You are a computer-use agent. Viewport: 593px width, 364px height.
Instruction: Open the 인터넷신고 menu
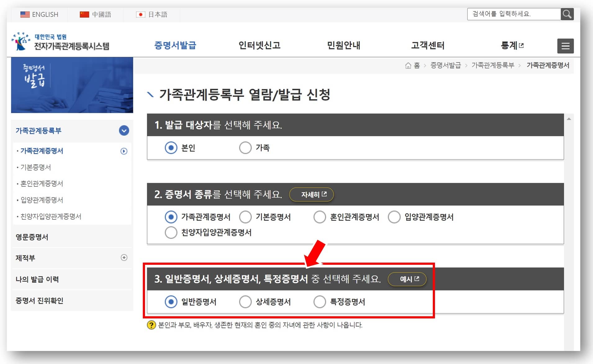click(x=260, y=45)
